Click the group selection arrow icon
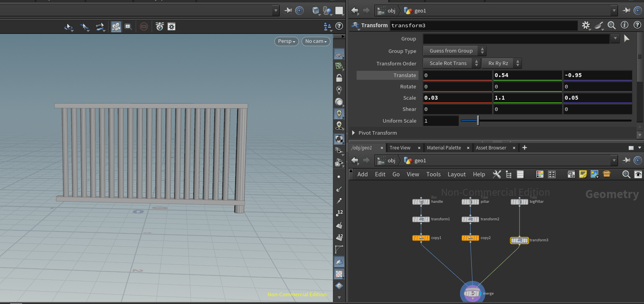 626,39
